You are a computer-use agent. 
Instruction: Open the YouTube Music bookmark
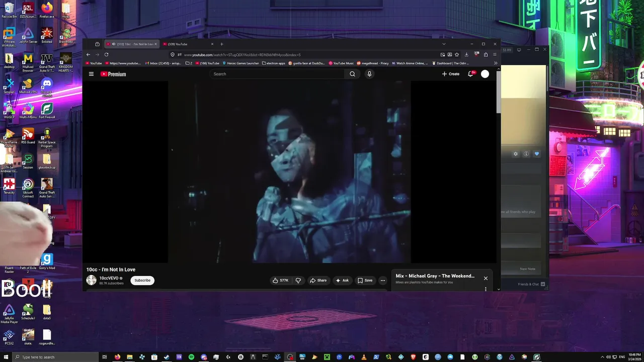click(342, 63)
